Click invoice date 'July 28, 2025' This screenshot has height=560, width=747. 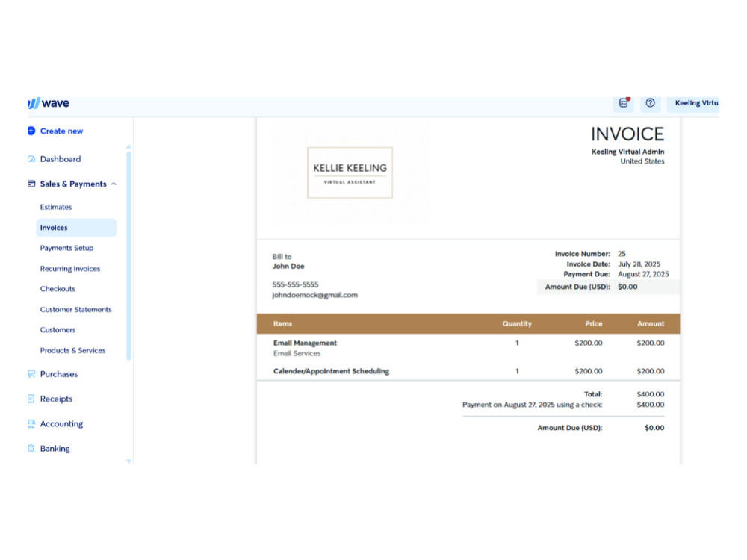point(639,264)
